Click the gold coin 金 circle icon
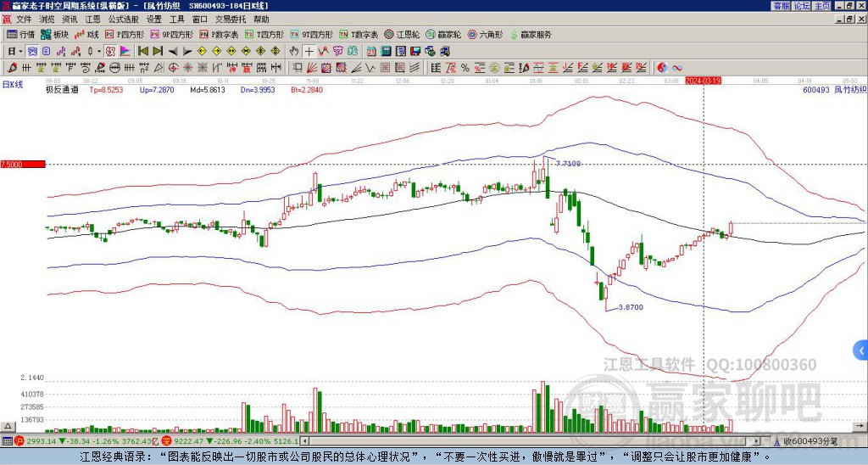The width and height of the screenshot is (868, 465). pyautogui.click(x=494, y=68)
